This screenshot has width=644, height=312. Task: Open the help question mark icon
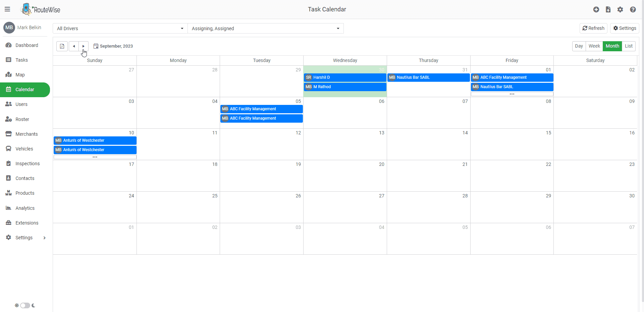coord(633,9)
